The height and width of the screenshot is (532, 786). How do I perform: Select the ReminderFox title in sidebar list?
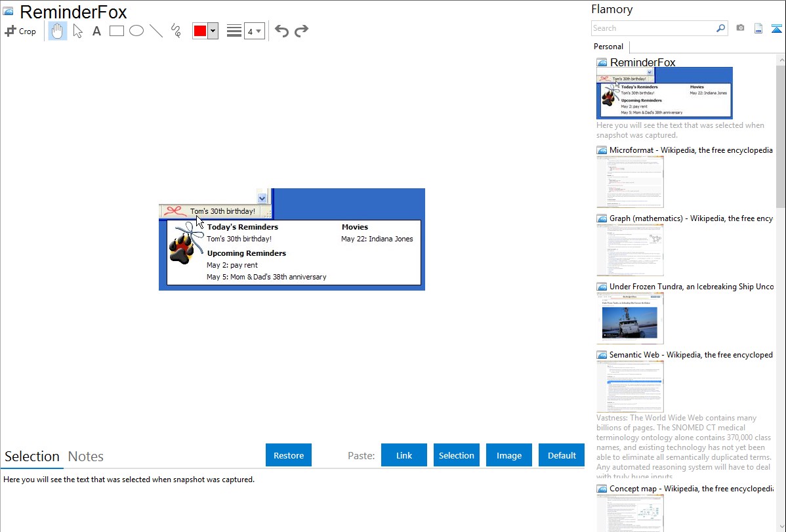point(642,62)
